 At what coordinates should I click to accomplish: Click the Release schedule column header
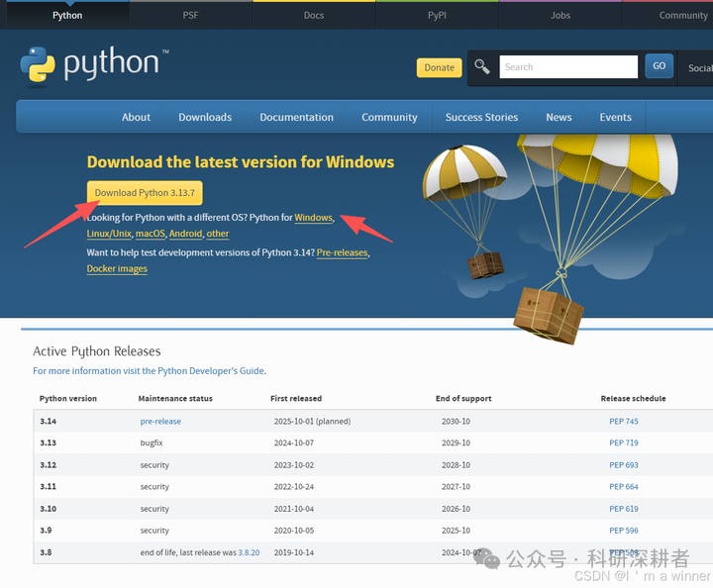point(633,399)
